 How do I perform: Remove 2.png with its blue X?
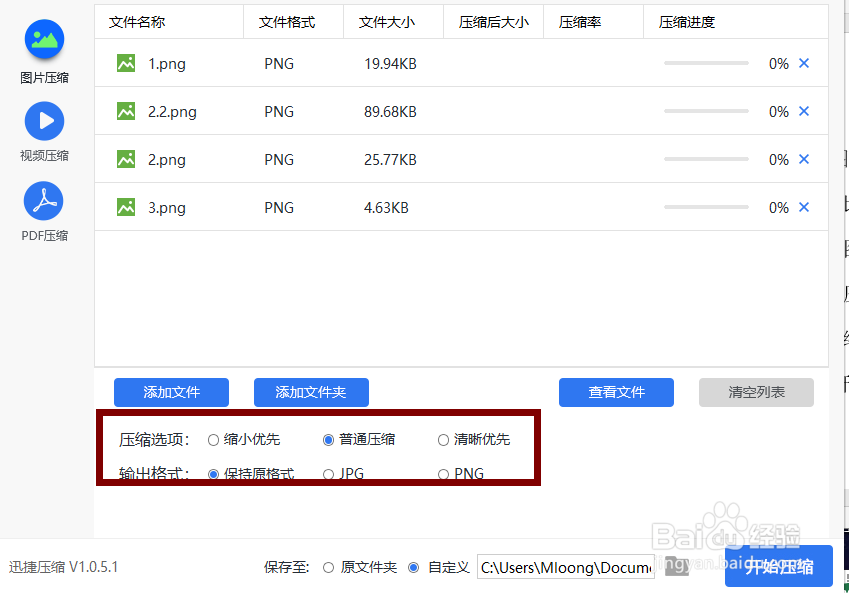point(804,159)
